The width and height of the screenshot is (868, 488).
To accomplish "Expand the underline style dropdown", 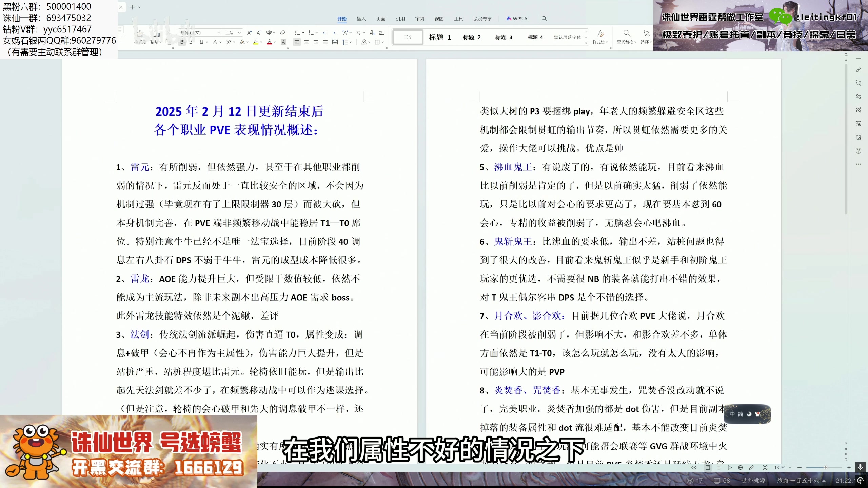I will click(x=207, y=42).
